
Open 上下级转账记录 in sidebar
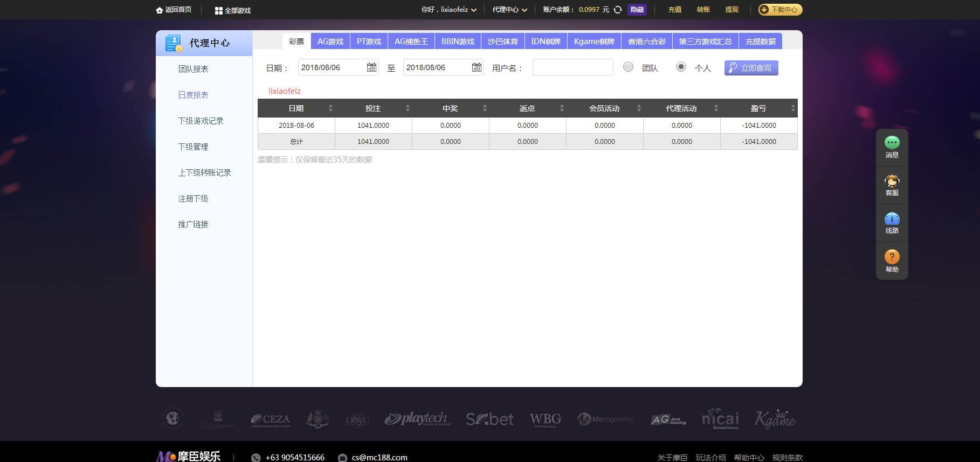point(204,173)
